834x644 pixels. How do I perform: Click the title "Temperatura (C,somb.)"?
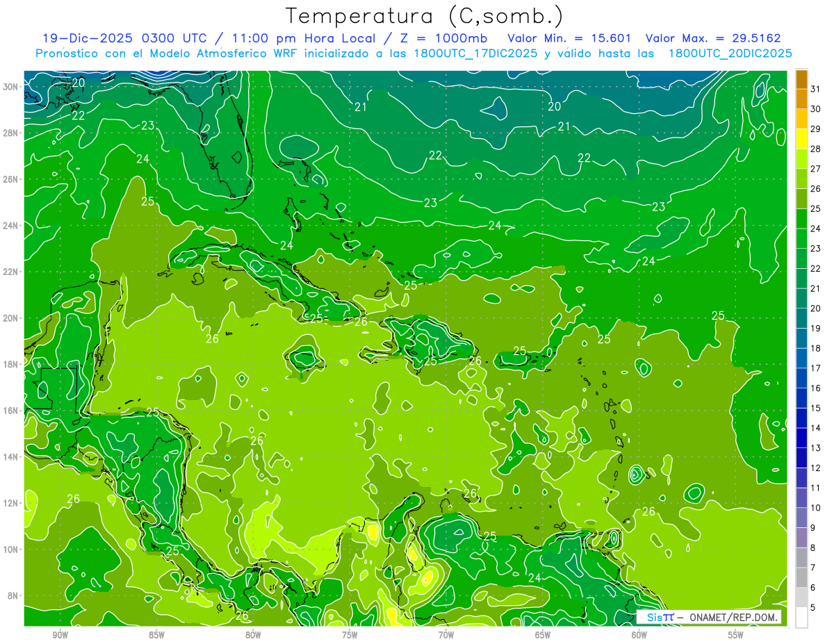click(425, 17)
